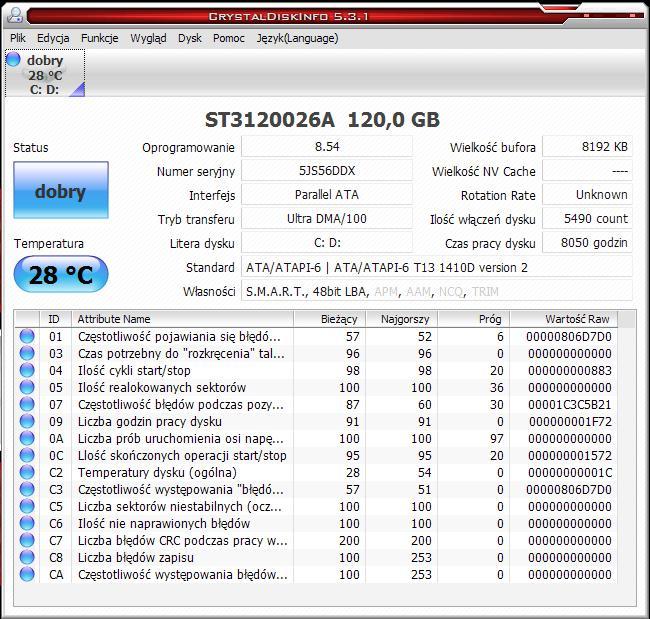This screenshot has width=650, height=619.
Task: Select row Liczba błędów zapisu
Action: [316, 557]
